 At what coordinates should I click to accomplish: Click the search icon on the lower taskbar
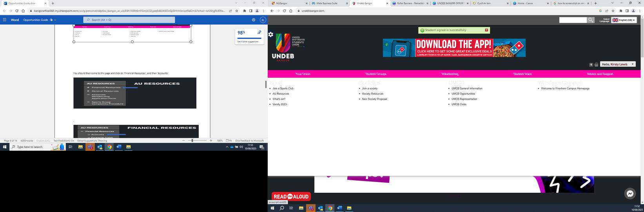pos(281,208)
